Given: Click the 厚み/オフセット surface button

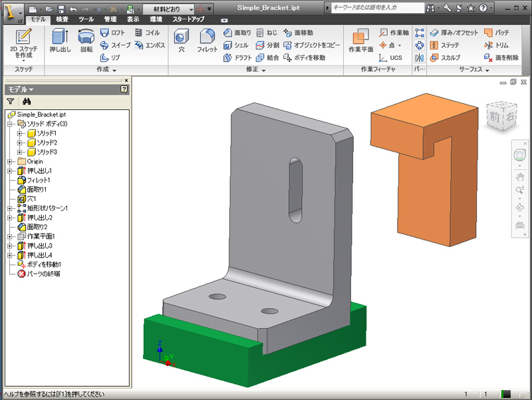Looking at the screenshot, I should pyautogui.click(x=454, y=33).
